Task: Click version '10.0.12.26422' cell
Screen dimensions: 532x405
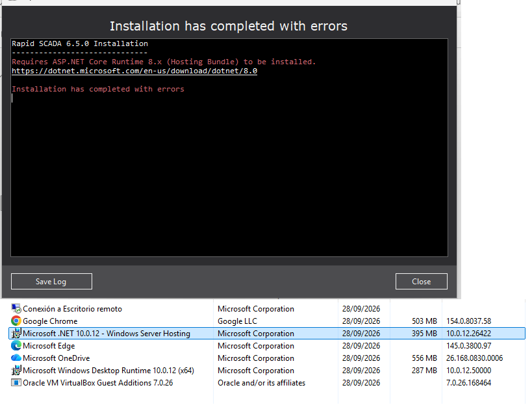Action: pos(468,334)
